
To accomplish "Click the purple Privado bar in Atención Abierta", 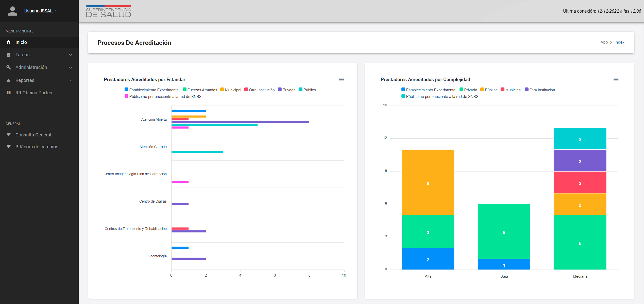I will (x=240, y=122).
